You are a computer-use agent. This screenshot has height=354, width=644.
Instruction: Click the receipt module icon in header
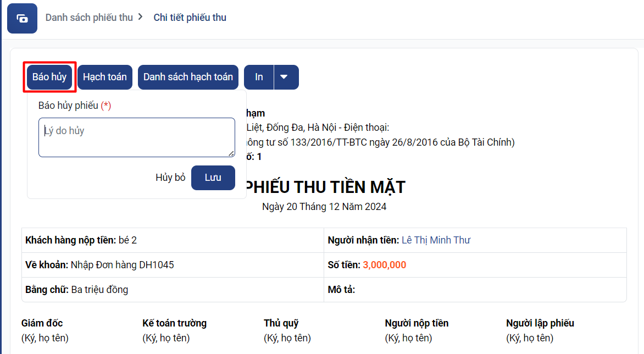pos(22,18)
